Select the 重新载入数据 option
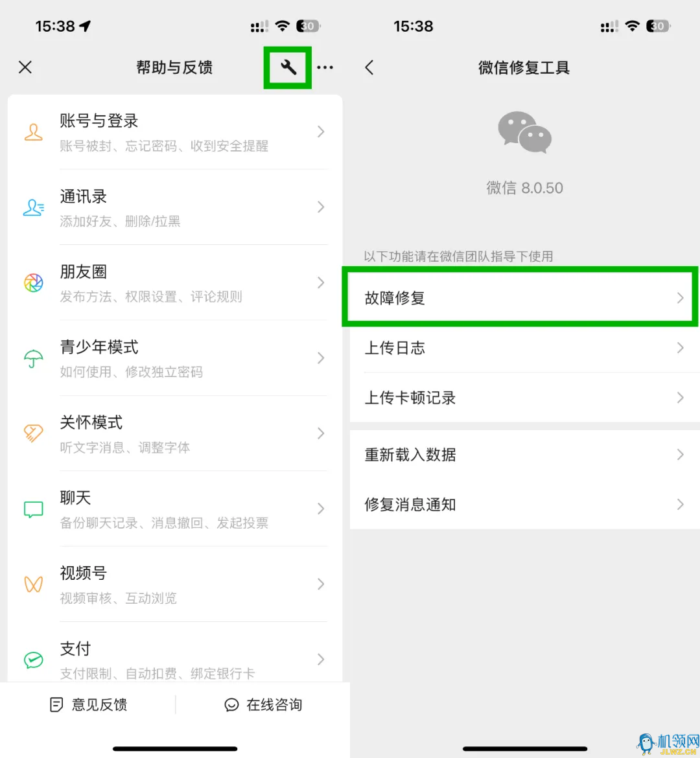 (x=525, y=454)
